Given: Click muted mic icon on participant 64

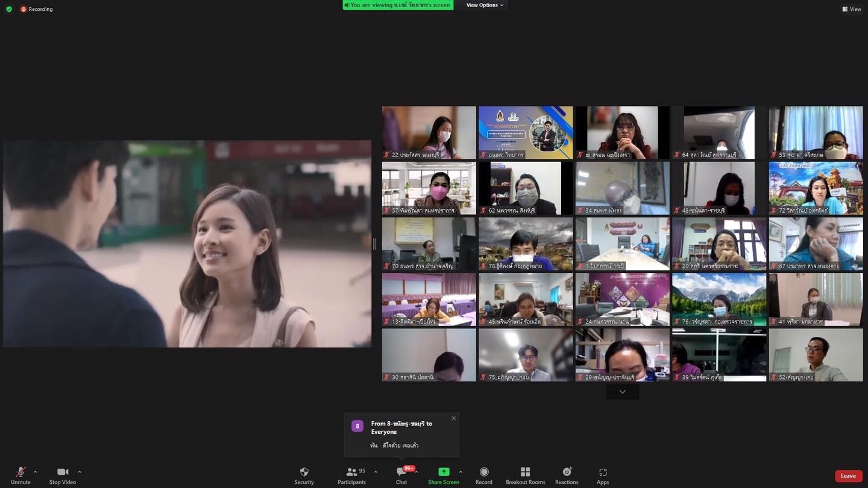Looking at the screenshot, I should [x=677, y=155].
